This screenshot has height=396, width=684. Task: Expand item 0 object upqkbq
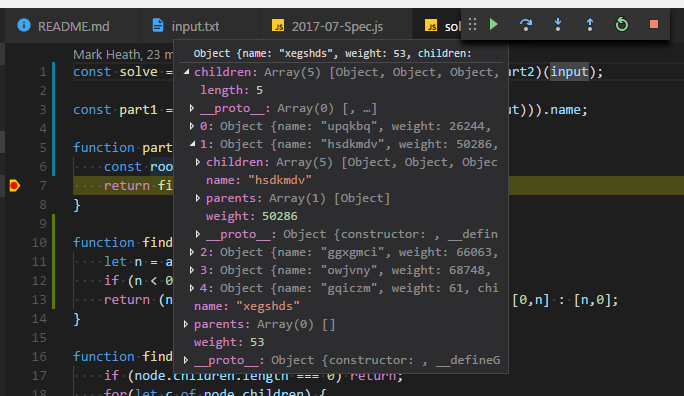192,126
